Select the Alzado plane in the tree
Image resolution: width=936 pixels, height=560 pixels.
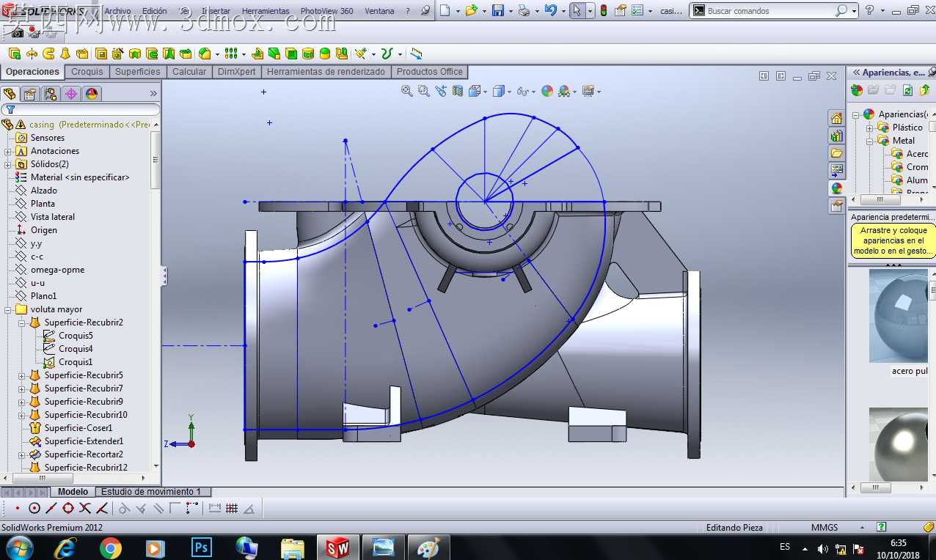coord(43,191)
